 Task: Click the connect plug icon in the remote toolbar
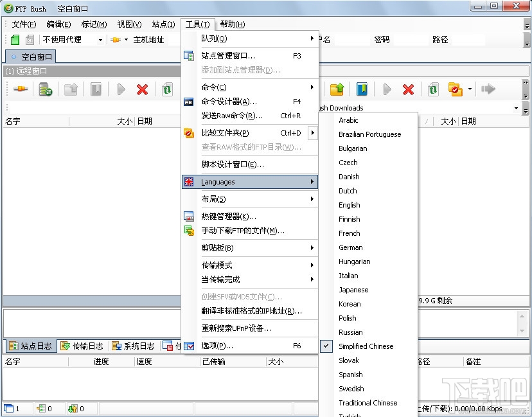click(21, 89)
